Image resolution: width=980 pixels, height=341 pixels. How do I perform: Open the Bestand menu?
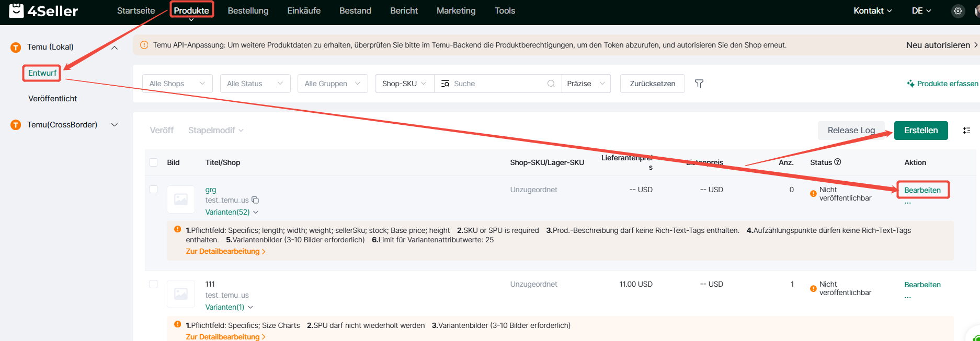356,10
